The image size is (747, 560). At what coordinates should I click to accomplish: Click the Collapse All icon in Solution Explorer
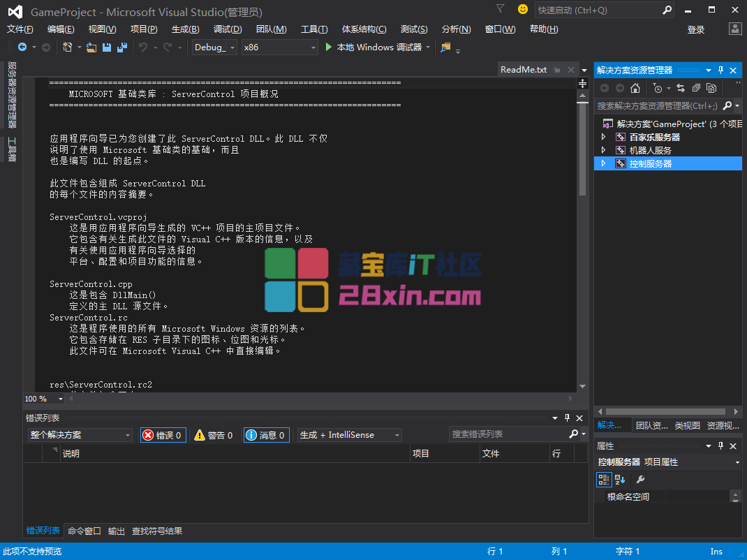tap(696, 88)
